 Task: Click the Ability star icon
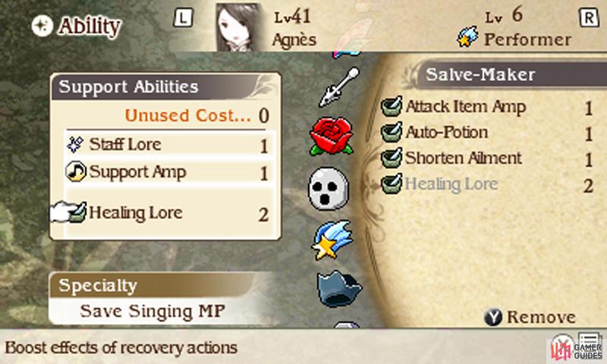(x=42, y=26)
